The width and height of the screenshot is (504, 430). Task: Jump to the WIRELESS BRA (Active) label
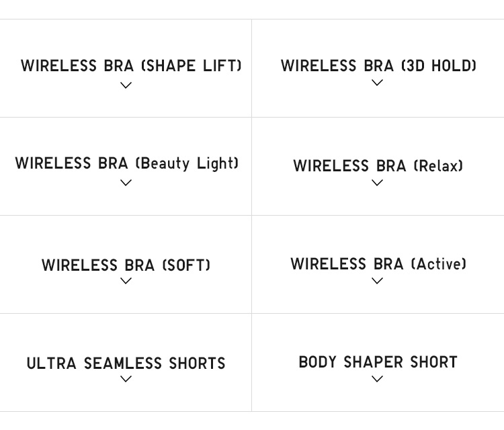pos(378,264)
